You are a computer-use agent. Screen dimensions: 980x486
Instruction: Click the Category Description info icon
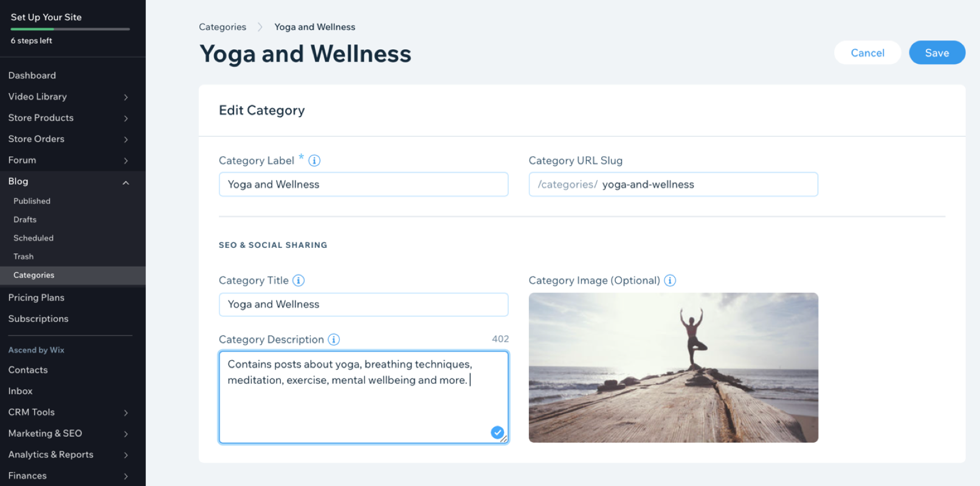[334, 340]
